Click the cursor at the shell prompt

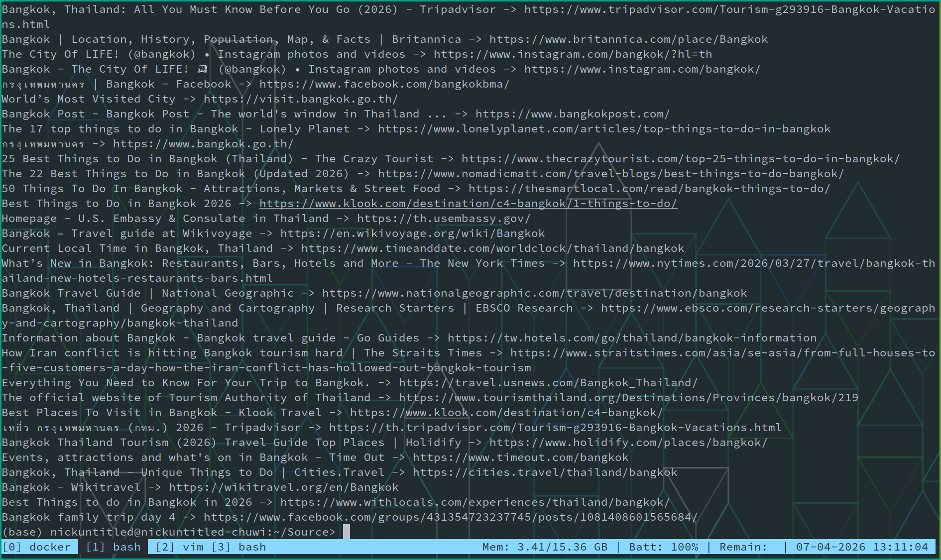pyautogui.click(x=347, y=532)
